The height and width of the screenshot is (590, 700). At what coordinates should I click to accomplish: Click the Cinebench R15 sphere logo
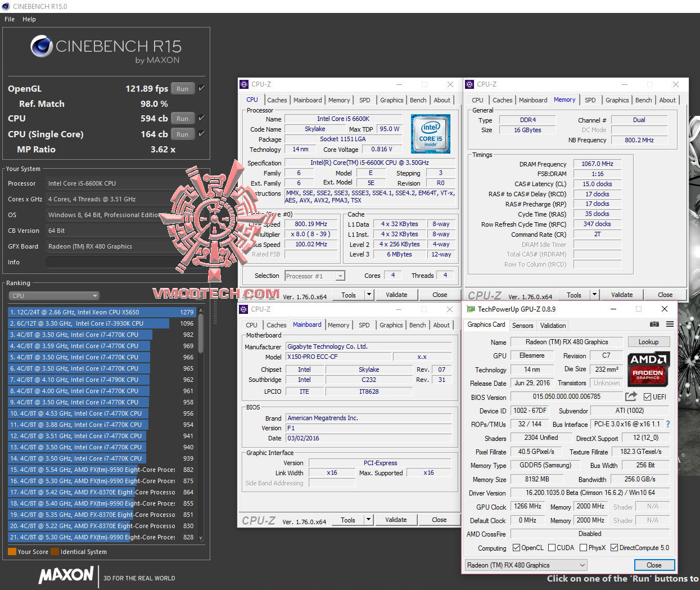[x=42, y=47]
